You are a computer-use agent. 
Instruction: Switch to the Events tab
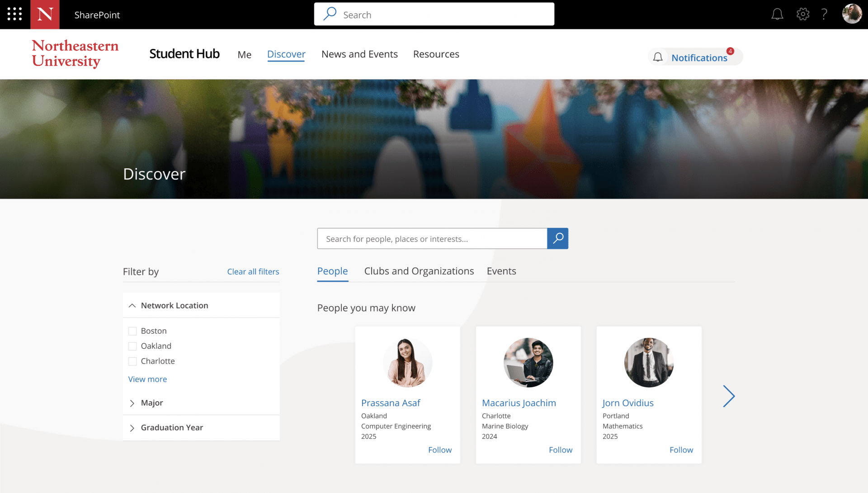point(501,271)
